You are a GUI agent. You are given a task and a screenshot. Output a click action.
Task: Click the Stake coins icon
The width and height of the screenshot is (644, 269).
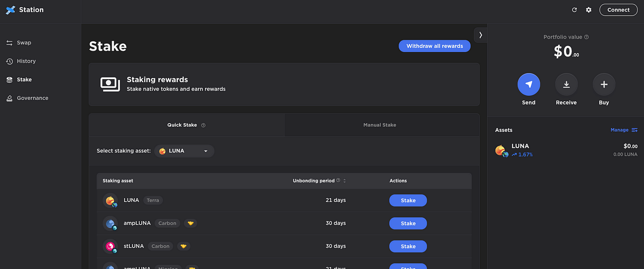pos(9,80)
